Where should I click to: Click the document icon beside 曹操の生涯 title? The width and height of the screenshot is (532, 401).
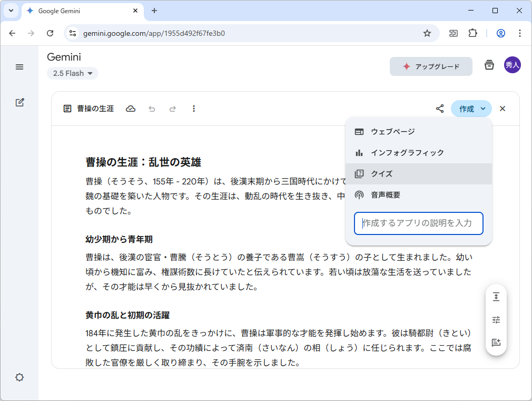(66, 109)
